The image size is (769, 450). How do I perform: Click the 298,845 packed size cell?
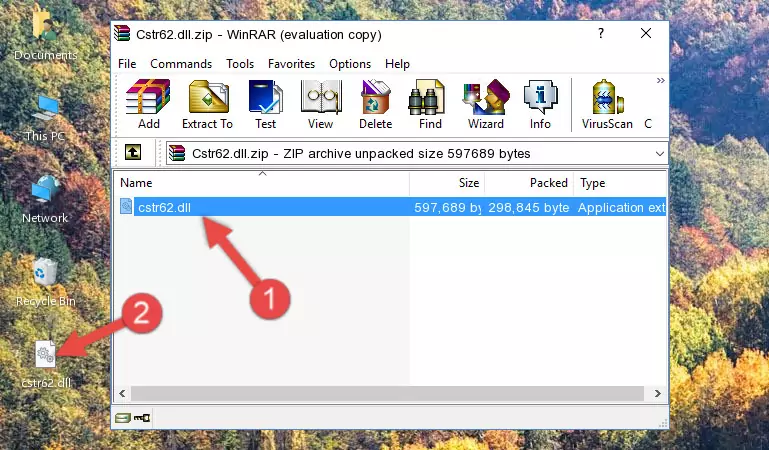(529, 207)
